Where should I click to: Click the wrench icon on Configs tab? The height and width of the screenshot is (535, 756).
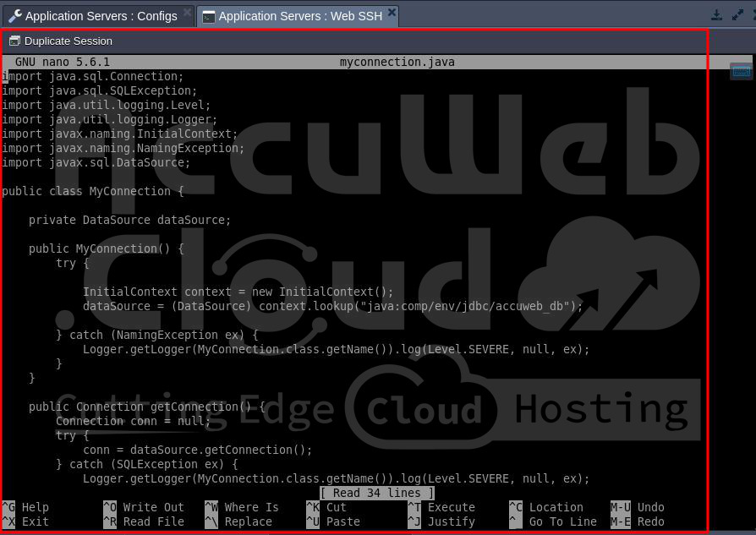15,16
